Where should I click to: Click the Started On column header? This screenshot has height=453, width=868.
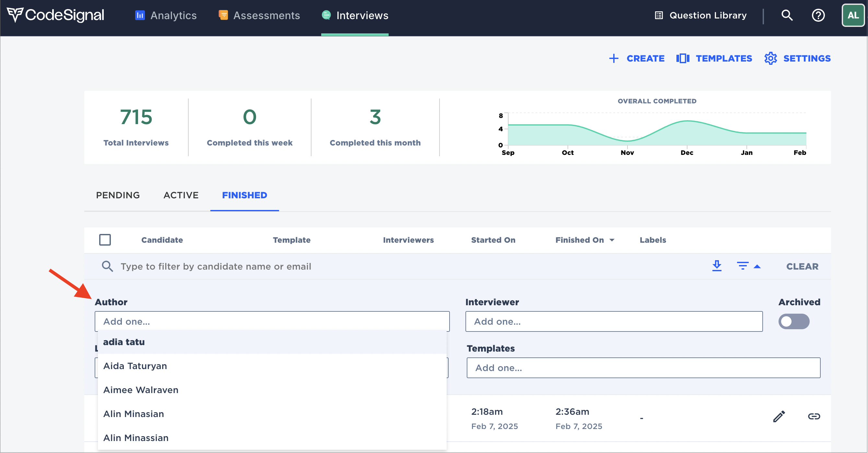(493, 240)
